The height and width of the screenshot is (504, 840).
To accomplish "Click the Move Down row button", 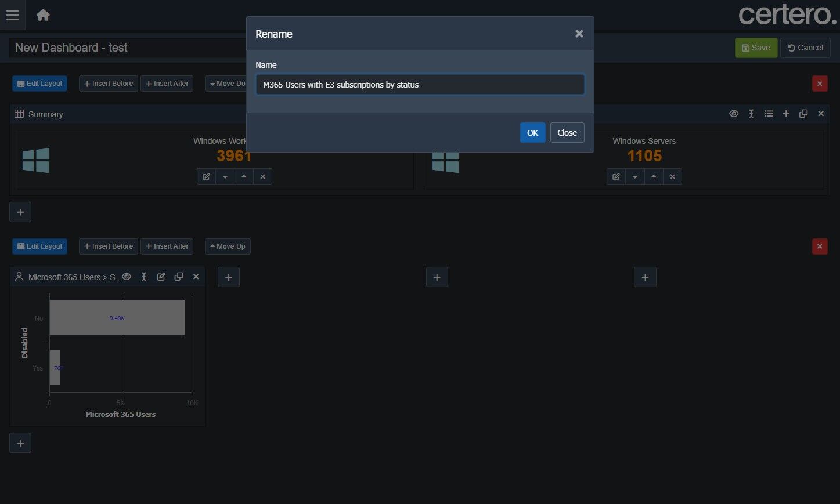I will (x=226, y=84).
